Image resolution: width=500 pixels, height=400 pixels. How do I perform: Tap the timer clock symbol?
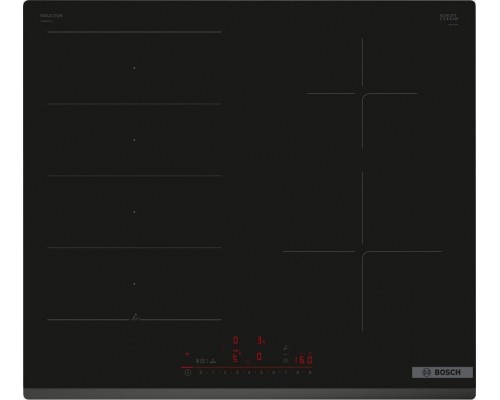285,361
